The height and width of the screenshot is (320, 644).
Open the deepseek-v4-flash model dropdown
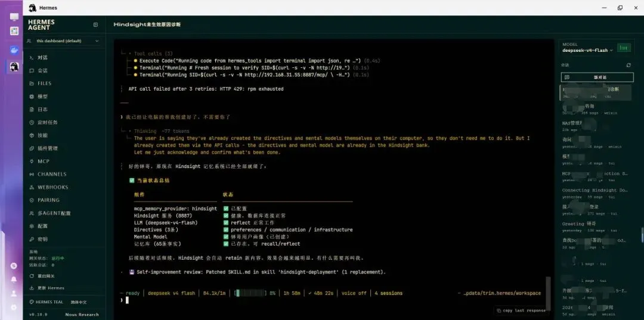(588, 50)
